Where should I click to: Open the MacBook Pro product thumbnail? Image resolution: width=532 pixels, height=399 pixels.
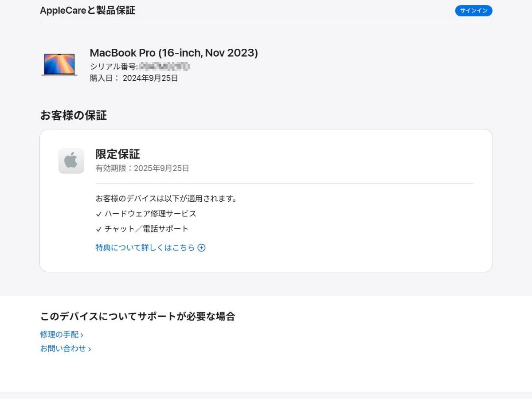point(59,65)
